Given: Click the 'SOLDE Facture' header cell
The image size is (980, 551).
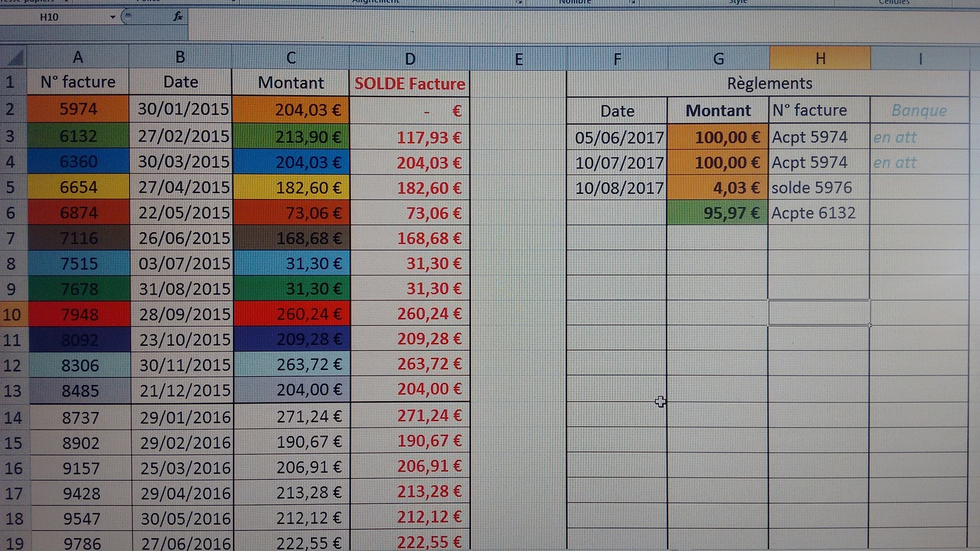Looking at the screenshot, I should [x=410, y=84].
